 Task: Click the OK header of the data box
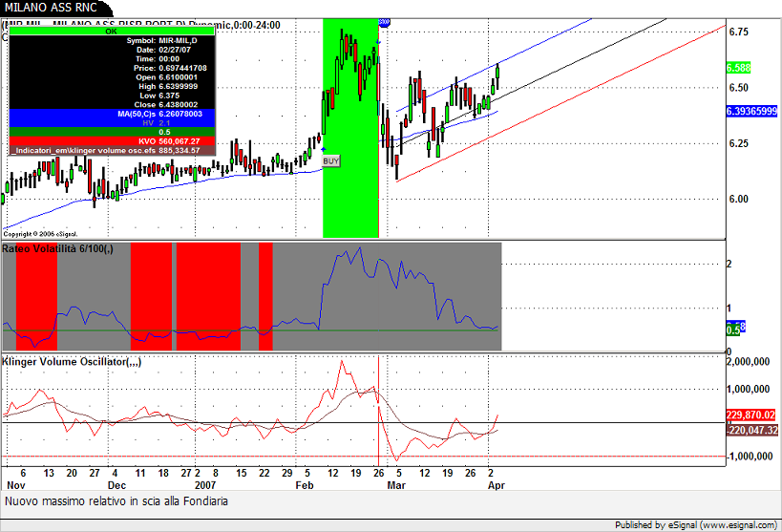click(x=112, y=32)
